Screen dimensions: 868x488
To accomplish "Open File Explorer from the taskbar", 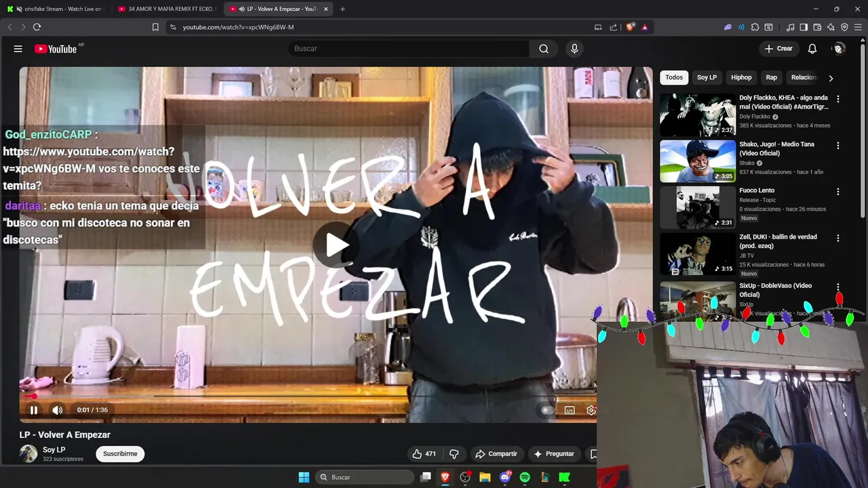I will click(x=485, y=477).
